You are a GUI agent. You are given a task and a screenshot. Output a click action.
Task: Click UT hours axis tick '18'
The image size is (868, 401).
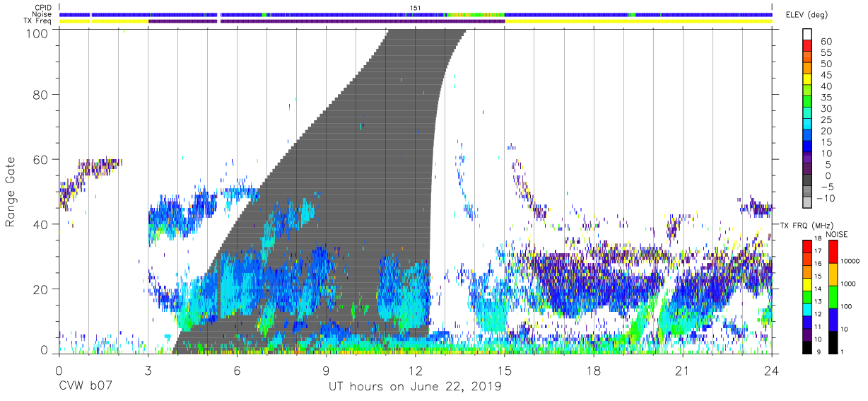coord(594,370)
